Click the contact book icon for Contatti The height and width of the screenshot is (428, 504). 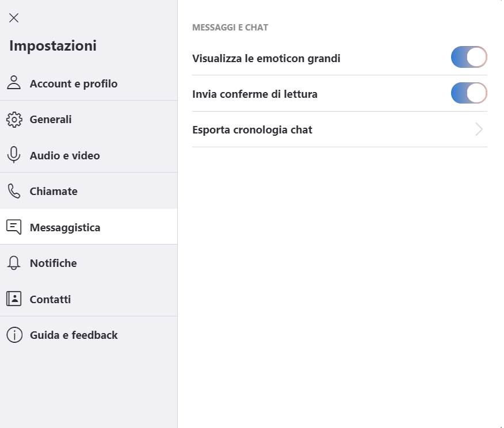pos(14,299)
